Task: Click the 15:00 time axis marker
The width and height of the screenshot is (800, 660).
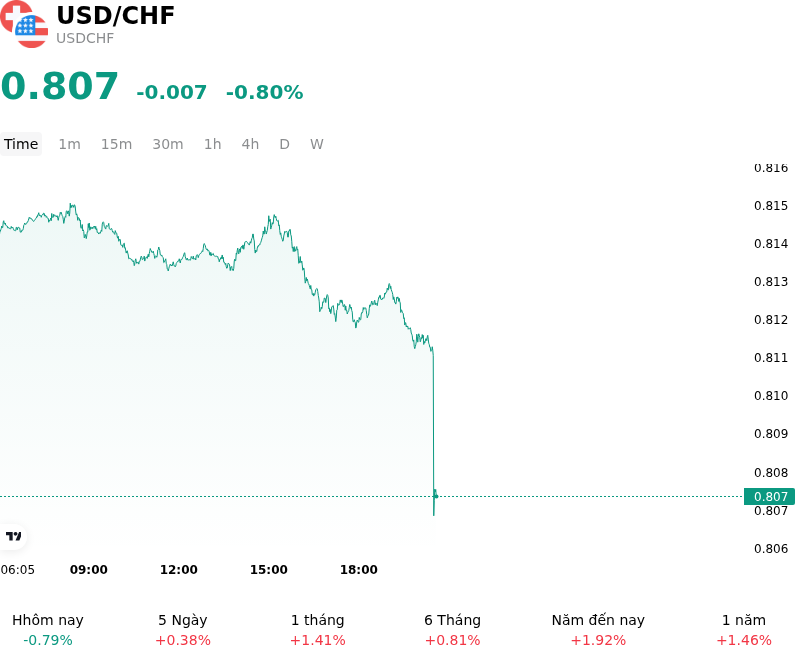Action: click(268, 570)
